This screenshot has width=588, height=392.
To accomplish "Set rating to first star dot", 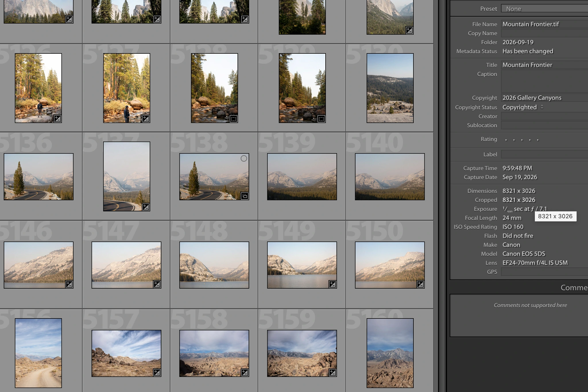I will 506,140.
